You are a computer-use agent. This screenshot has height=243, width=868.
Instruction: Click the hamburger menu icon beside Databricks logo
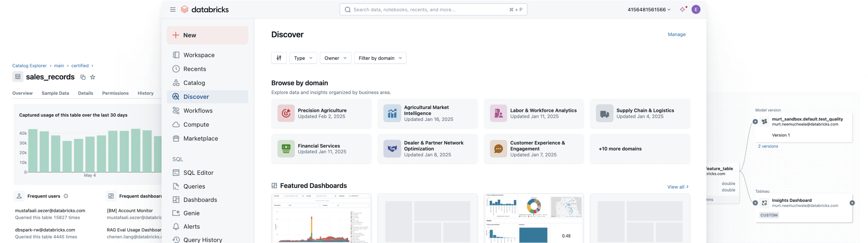point(173,10)
